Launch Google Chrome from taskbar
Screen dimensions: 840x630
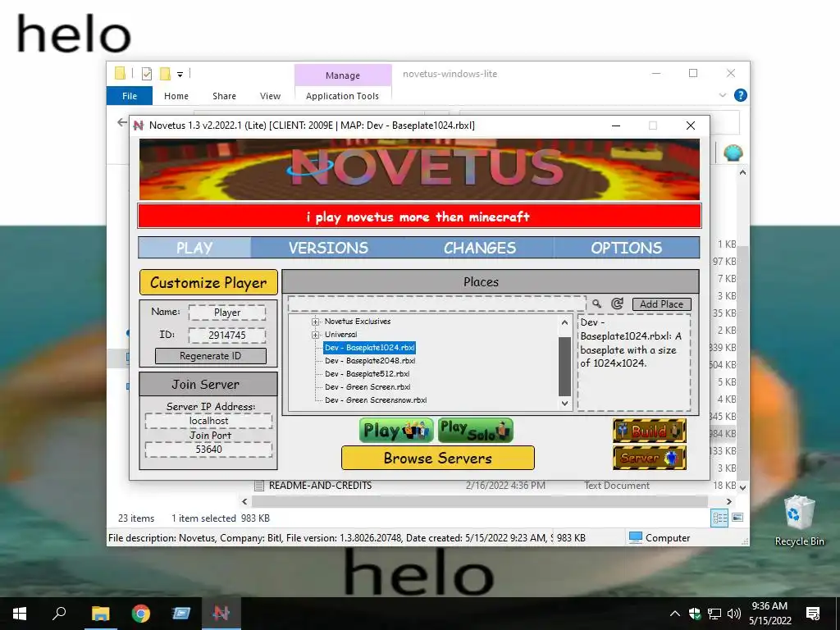(x=141, y=614)
